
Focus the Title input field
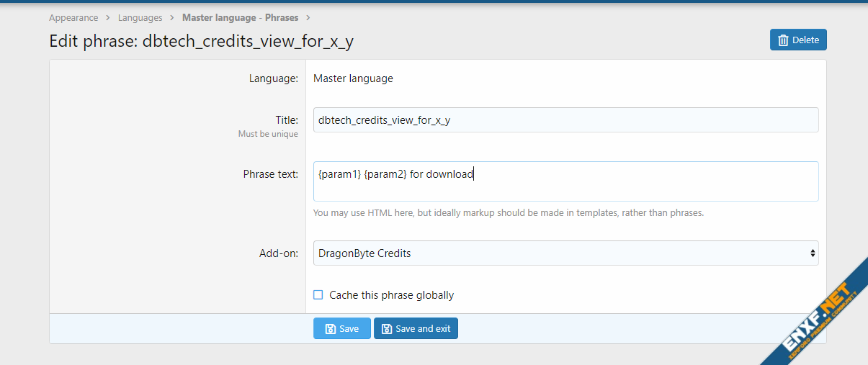coord(565,120)
